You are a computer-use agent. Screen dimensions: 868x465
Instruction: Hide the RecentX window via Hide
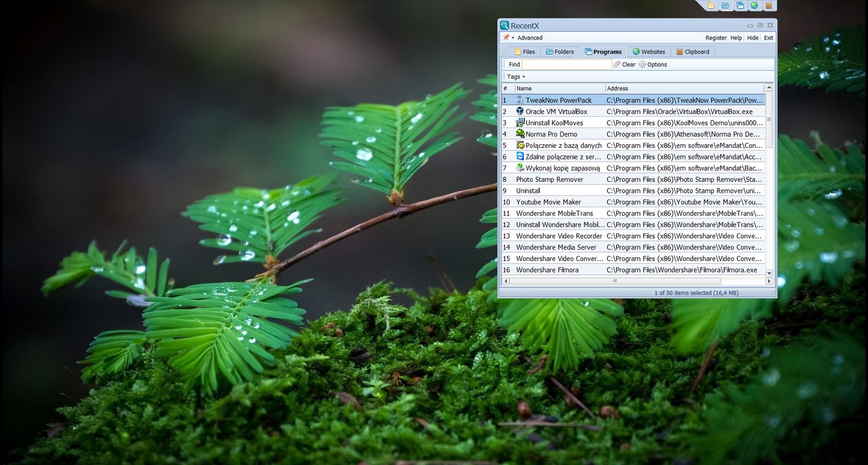click(x=752, y=38)
